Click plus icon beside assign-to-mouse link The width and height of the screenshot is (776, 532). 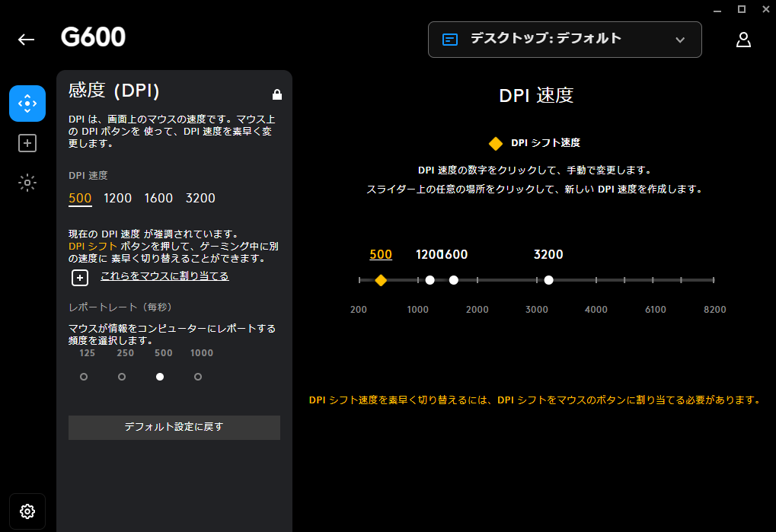pos(80,277)
